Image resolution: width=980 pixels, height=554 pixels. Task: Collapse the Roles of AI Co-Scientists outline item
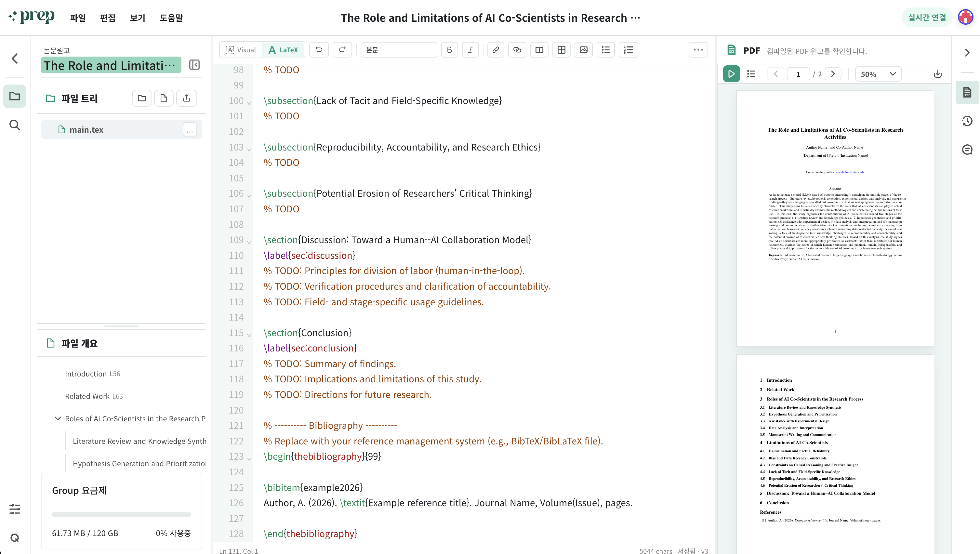(x=58, y=418)
